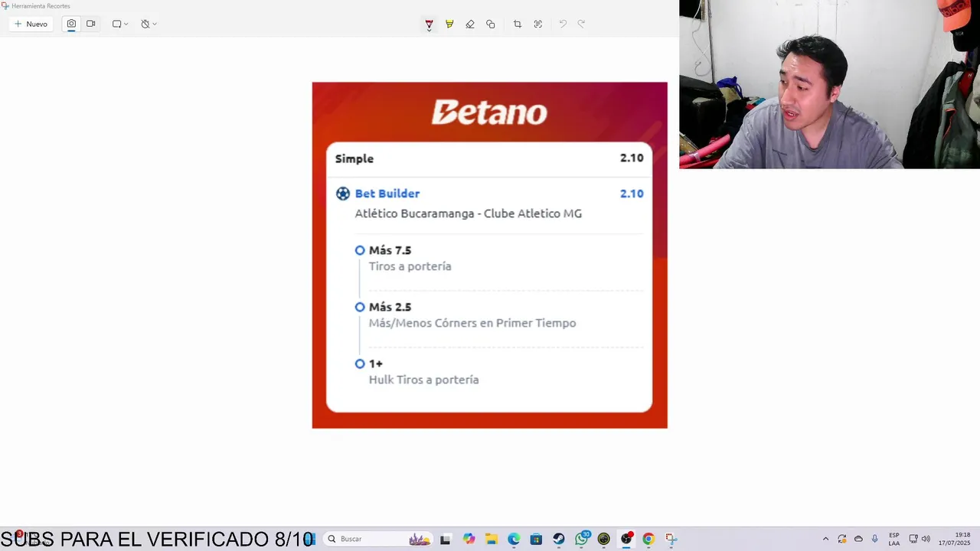Switch to video recording mode
The width and height of the screenshot is (980, 551).
point(91,24)
